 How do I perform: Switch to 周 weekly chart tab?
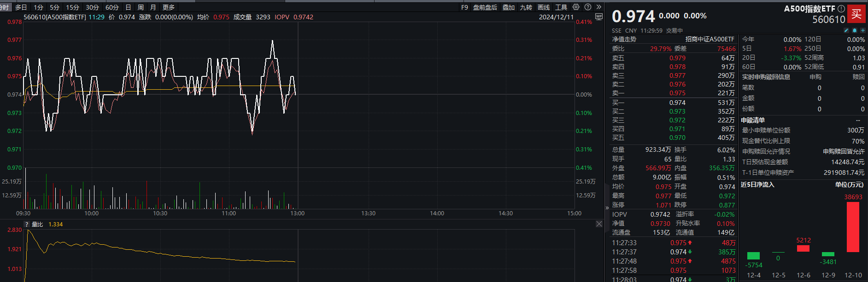[x=141, y=7]
